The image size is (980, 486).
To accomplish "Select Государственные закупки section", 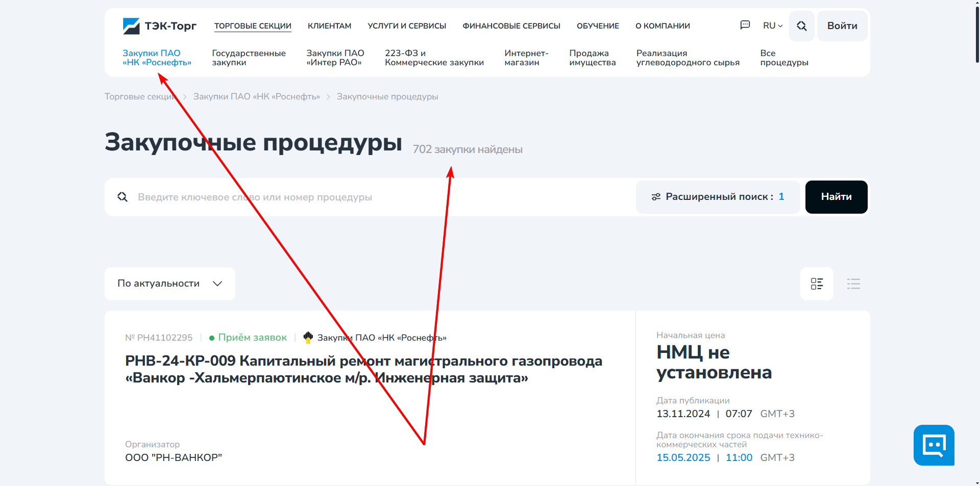I will point(249,58).
